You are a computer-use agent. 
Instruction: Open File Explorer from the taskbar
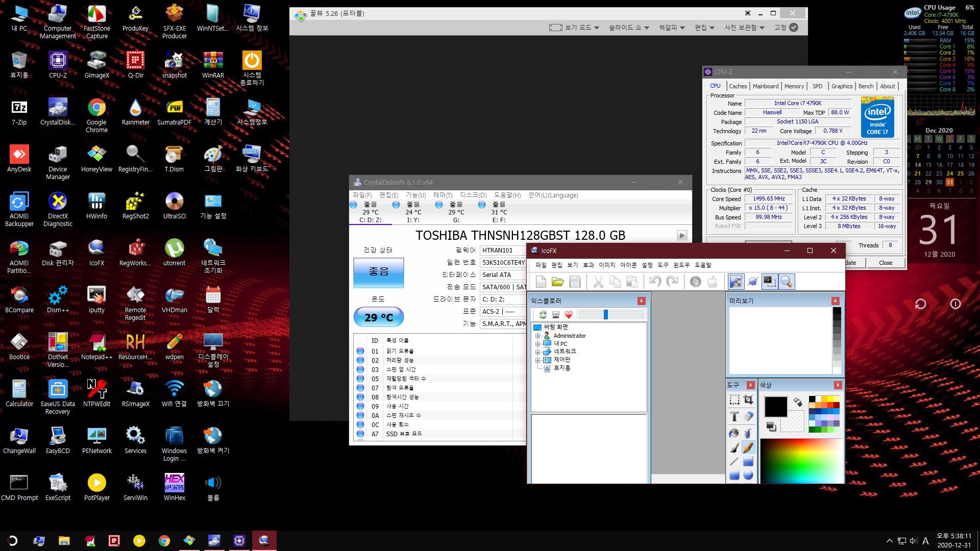click(64, 541)
